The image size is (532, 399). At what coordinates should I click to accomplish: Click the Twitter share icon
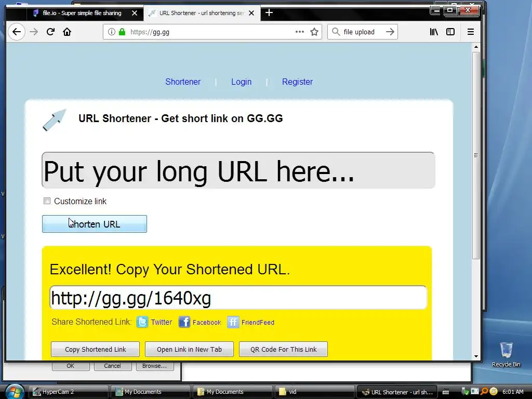pos(142,322)
